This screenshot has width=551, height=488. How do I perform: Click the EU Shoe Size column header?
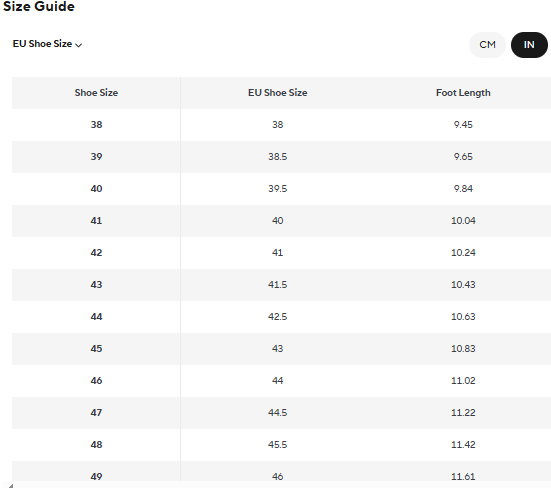click(x=277, y=93)
